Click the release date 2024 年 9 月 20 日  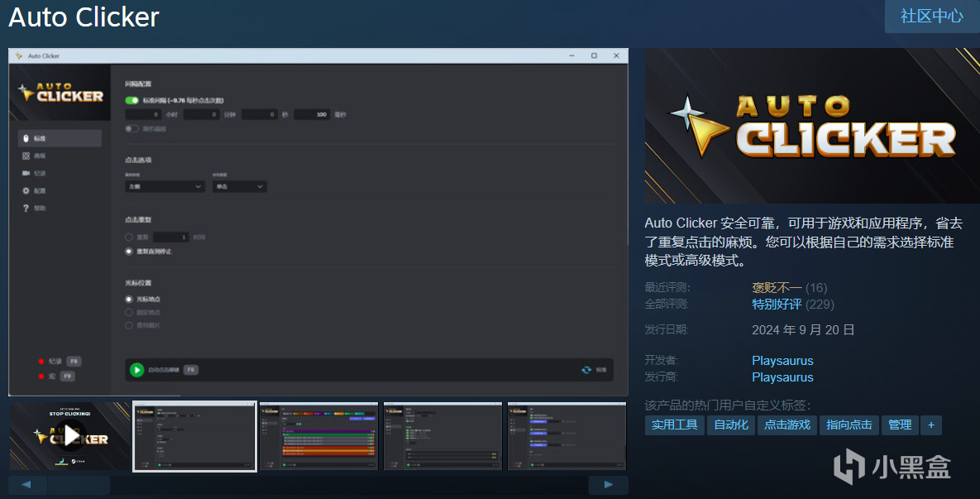coord(803,330)
